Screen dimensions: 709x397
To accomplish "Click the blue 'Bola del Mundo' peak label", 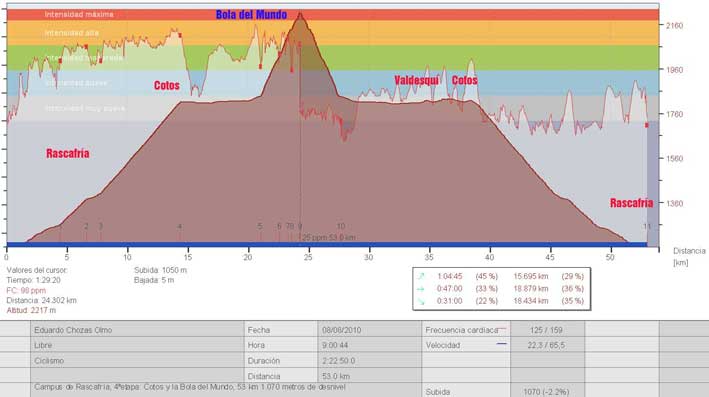I will (251, 15).
